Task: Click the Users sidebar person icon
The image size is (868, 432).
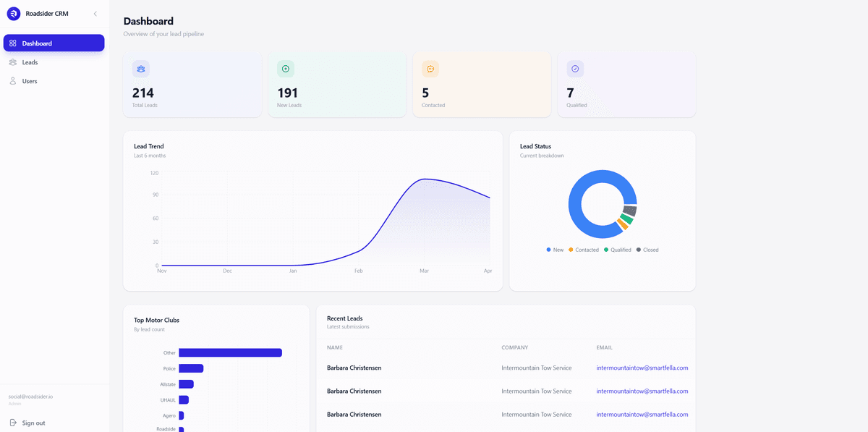Action: pos(13,81)
